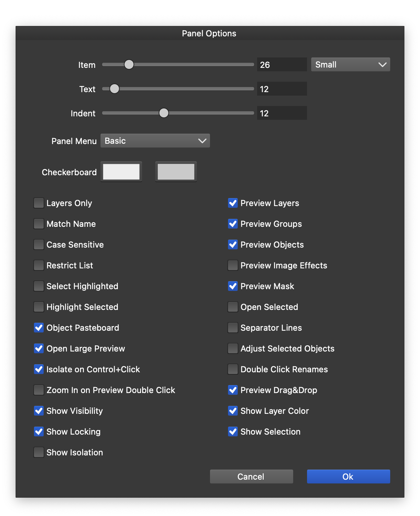Click the Item size slider handle

tap(129, 64)
